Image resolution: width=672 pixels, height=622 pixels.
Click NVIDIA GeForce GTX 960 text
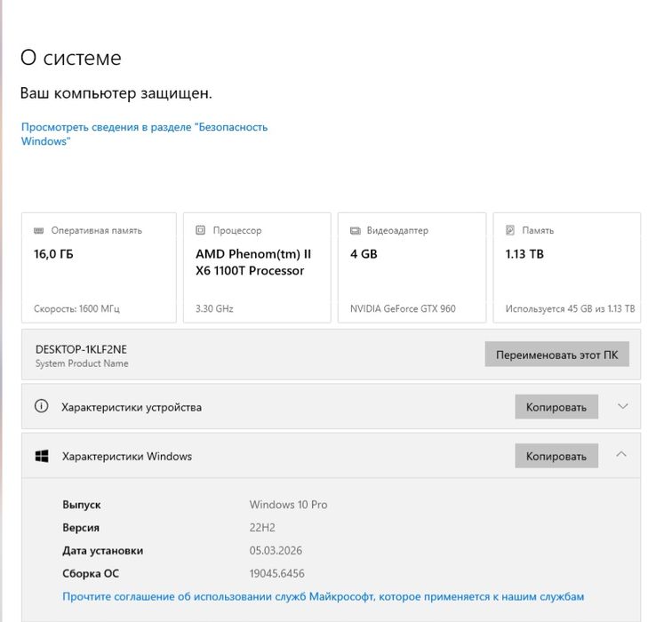tap(403, 308)
